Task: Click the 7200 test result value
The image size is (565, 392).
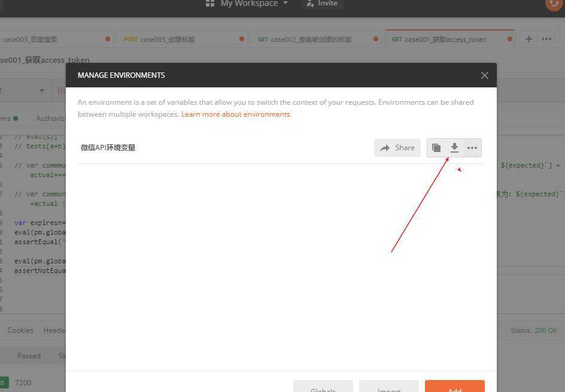Action: [x=23, y=382]
